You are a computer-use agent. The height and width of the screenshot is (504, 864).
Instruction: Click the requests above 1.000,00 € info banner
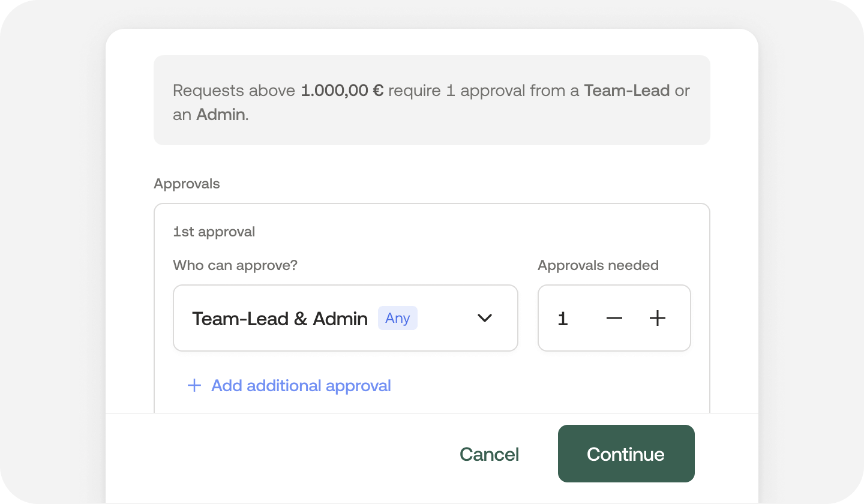[x=431, y=100]
